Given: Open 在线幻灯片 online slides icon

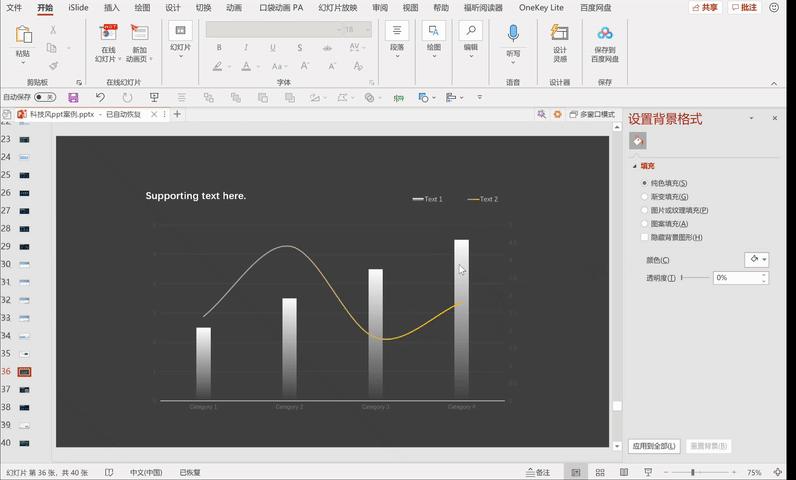Looking at the screenshot, I should pyautogui.click(x=108, y=32).
